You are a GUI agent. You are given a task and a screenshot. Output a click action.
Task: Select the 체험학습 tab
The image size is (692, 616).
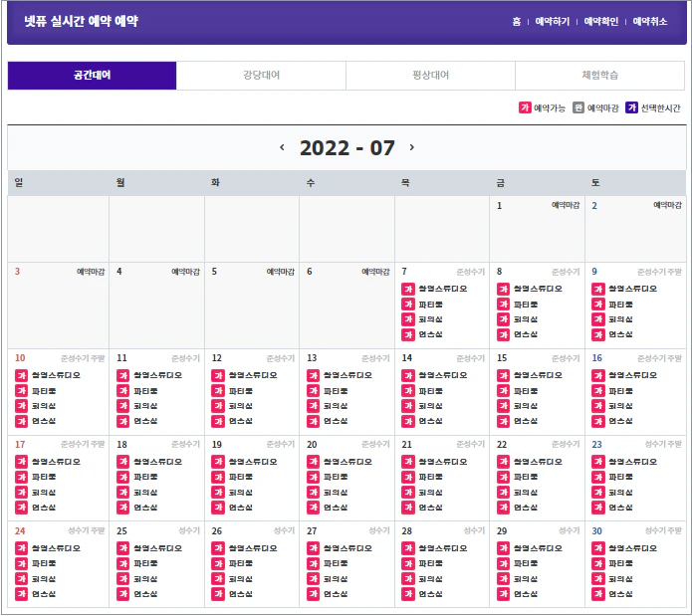point(599,76)
